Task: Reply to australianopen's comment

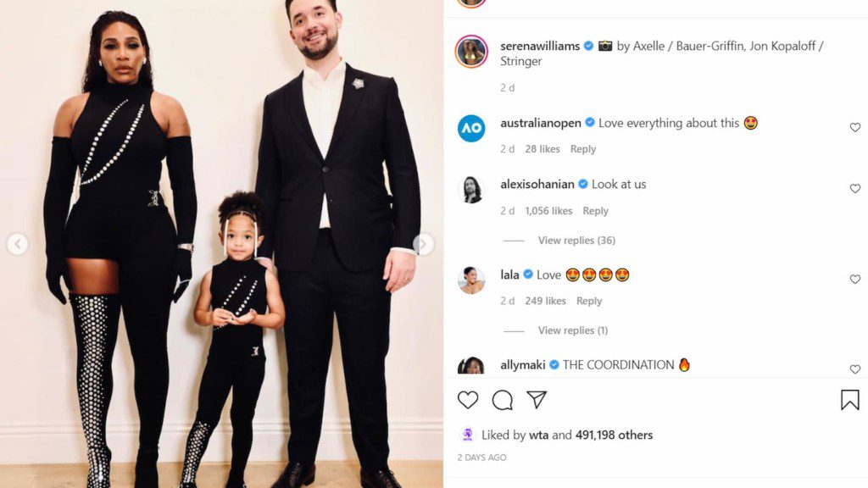Action: point(583,149)
